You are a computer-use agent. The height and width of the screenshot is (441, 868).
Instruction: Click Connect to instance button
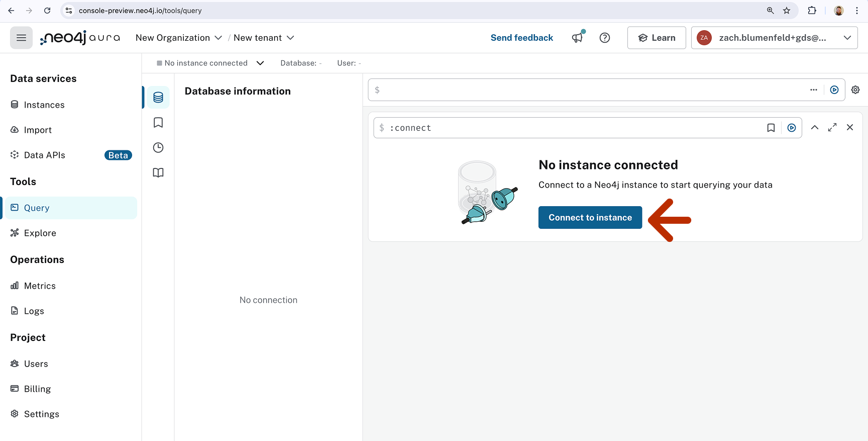pyautogui.click(x=590, y=217)
